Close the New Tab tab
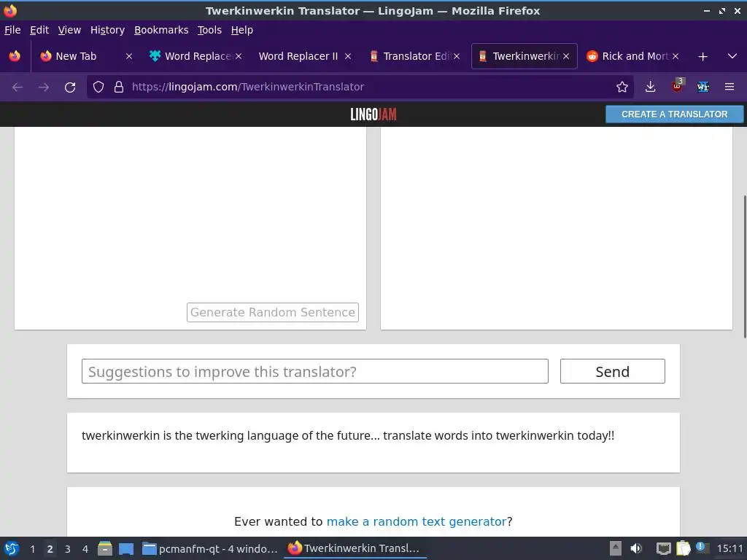The image size is (747, 560). tap(128, 56)
